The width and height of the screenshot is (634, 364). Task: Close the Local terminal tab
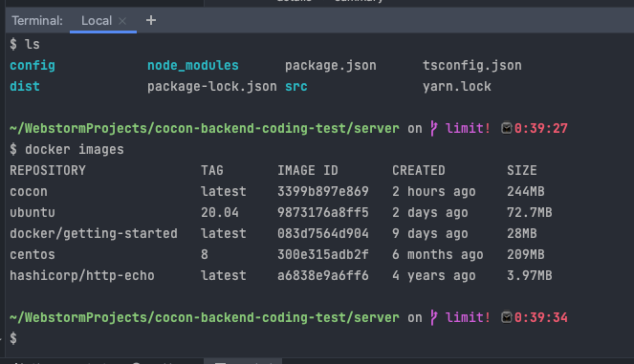pyautogui.click(x=122, y=21)
